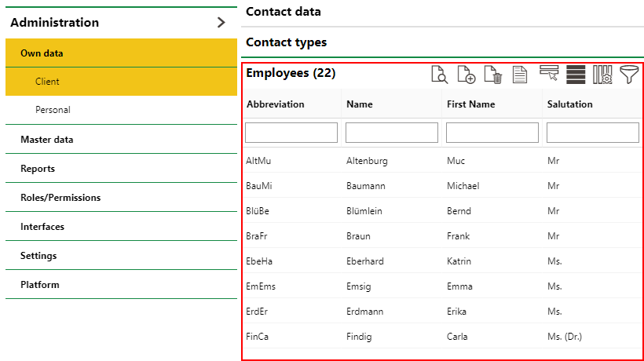Open the Own data menu section
Viewport: 644px width, 361px height.
click(x=121, y=53)
